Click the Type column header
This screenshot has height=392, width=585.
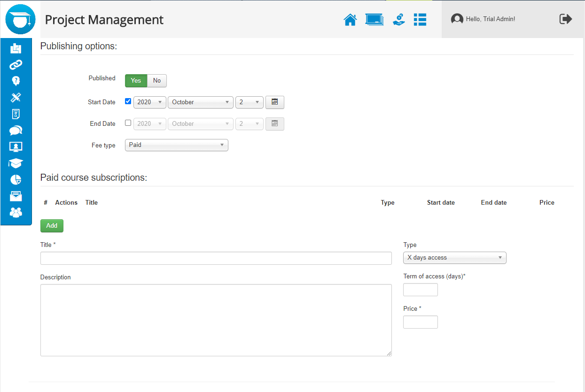click(x=388, y=203)
